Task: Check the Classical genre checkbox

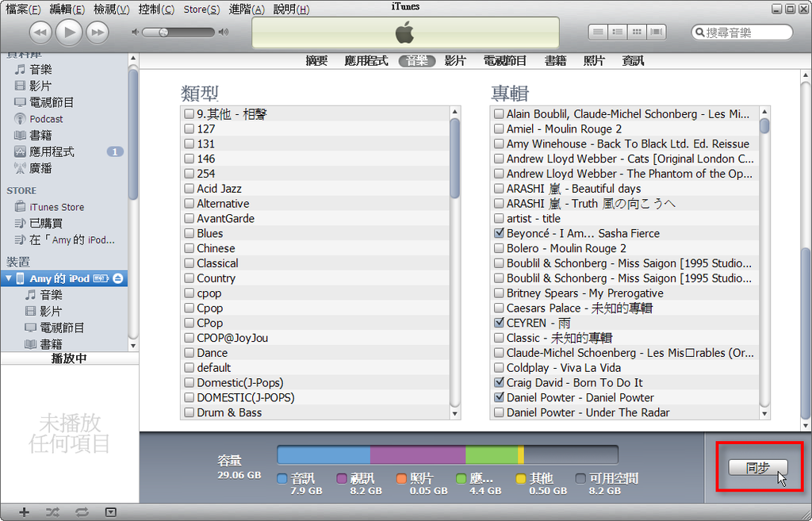Action: [x=189, y=263]
